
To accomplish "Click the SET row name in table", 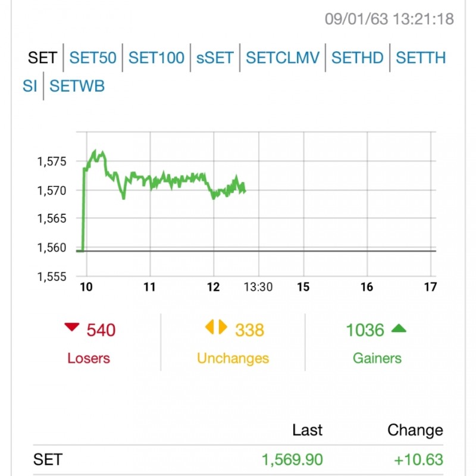I will pos(48,459).
